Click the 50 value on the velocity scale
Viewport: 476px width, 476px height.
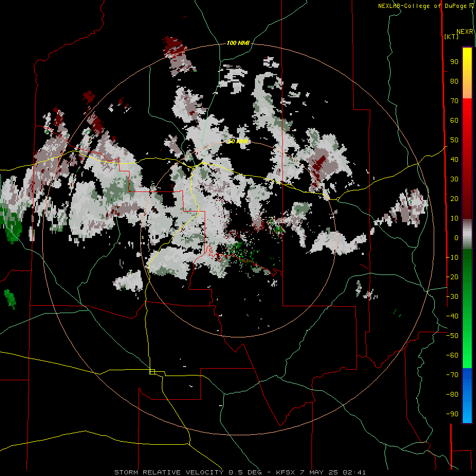[x=454, y=140]
